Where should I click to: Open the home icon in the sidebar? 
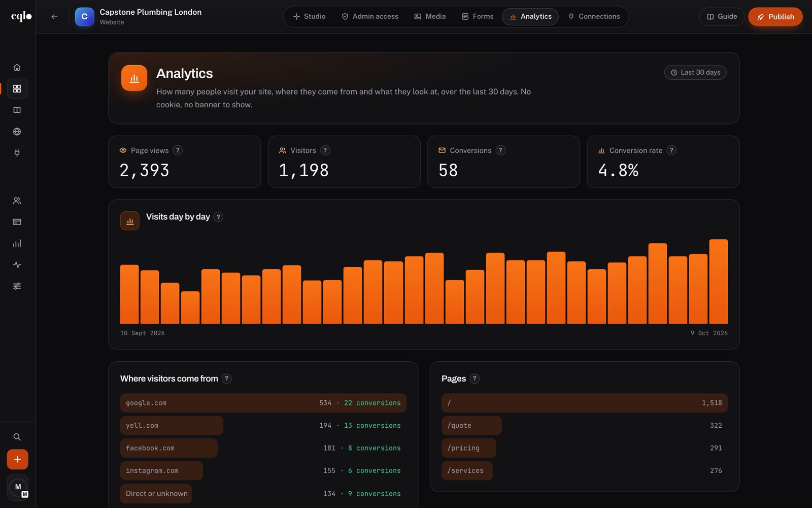(x=17, y=67)
